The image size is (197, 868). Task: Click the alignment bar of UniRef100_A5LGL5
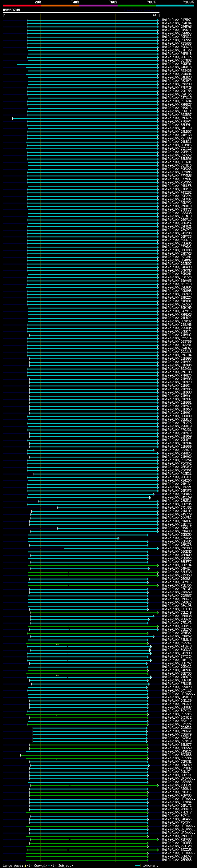click(86, 118)
